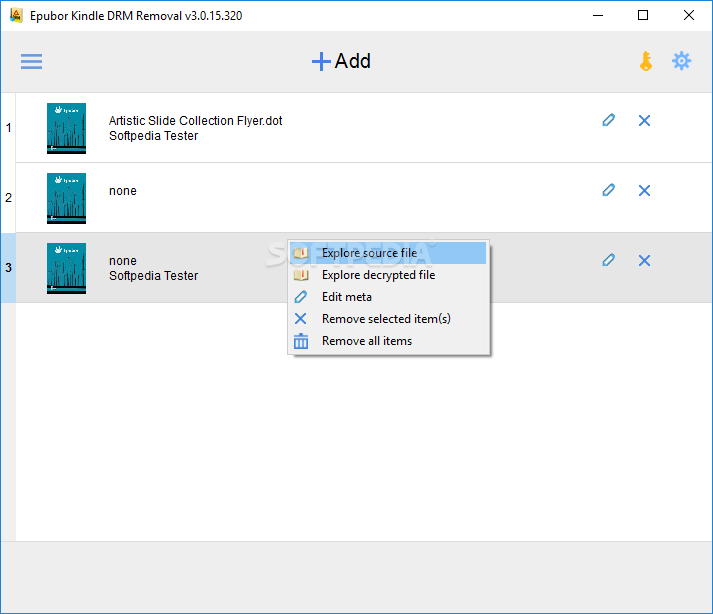Image resolution: width=713 pixels, height=614 pixels.
Task: Click the 'none' title in row 2
Action: [123, 191]
